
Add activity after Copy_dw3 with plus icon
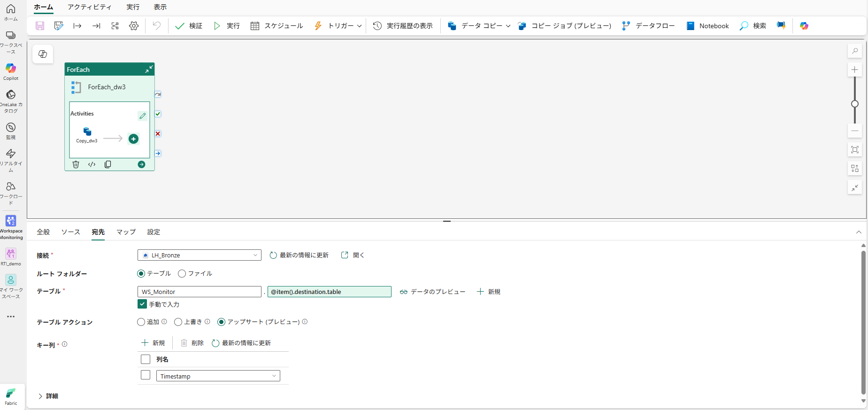[134, 139]
